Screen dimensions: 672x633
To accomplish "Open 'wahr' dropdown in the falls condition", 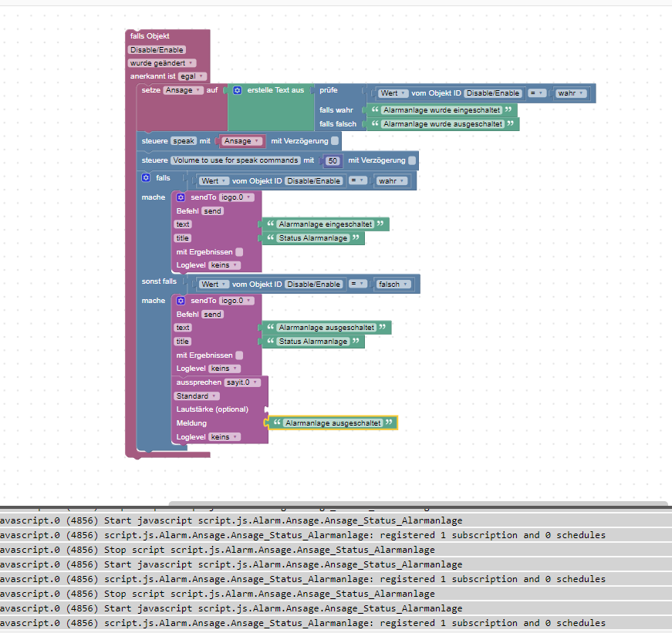I will point(392,180).
